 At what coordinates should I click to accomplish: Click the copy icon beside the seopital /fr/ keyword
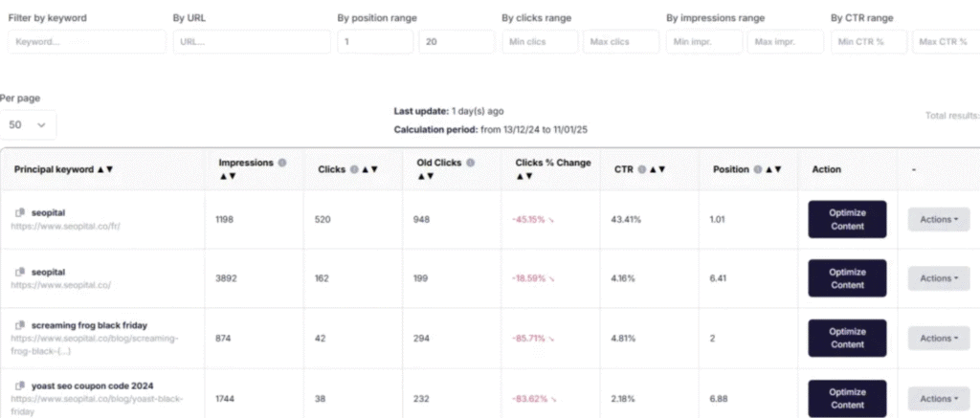pos(19,212)
